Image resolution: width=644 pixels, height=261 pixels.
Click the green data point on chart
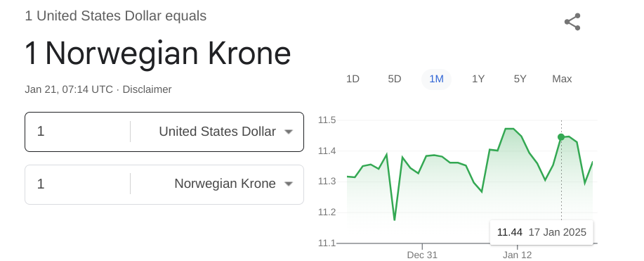pos(561,137)
